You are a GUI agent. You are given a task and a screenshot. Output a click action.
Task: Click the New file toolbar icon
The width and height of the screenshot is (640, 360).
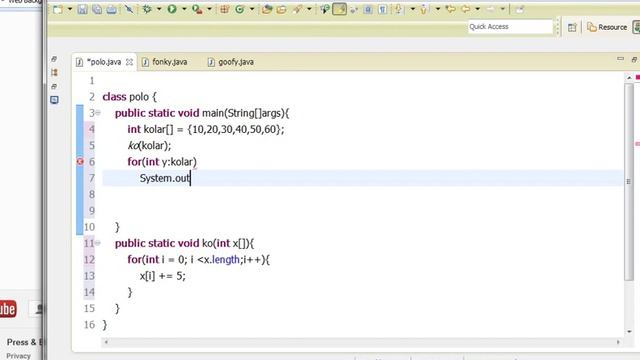point(58,9)
